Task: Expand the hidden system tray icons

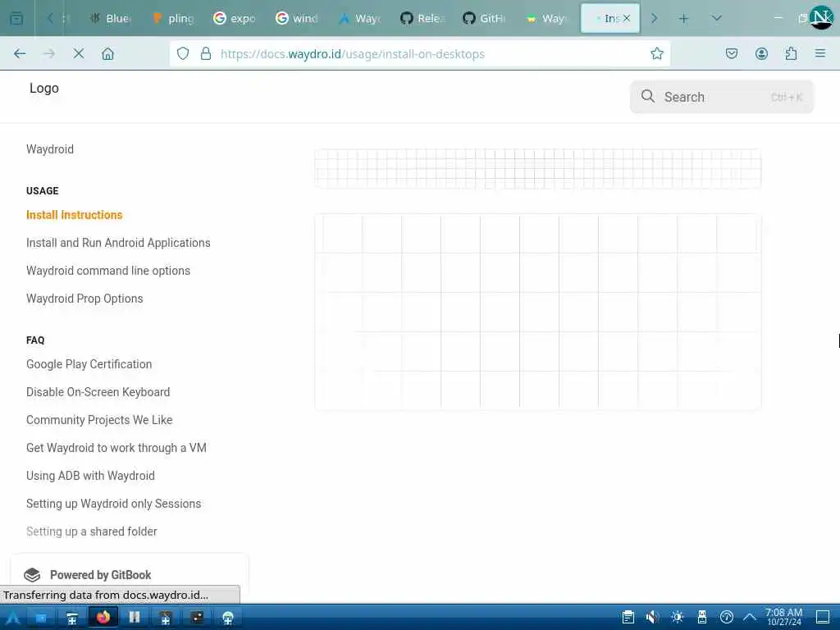Action: point(750,618)
